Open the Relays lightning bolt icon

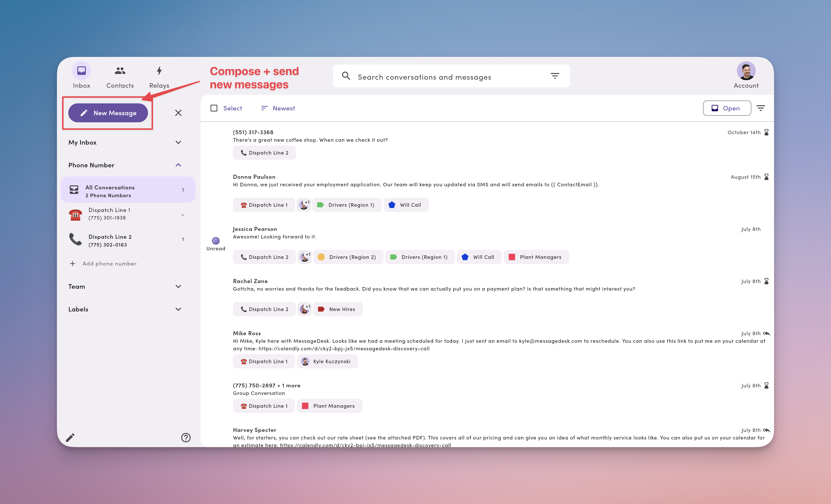pyautogui.click(x=159, y=71)
